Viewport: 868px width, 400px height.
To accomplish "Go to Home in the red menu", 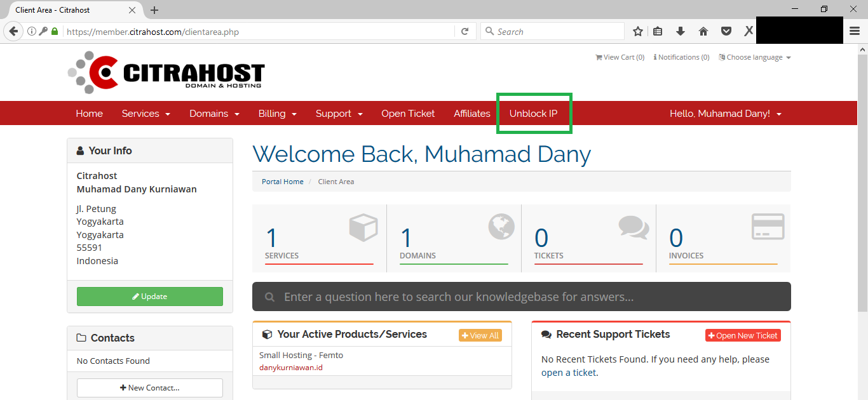I will click(x=89, y=114).
